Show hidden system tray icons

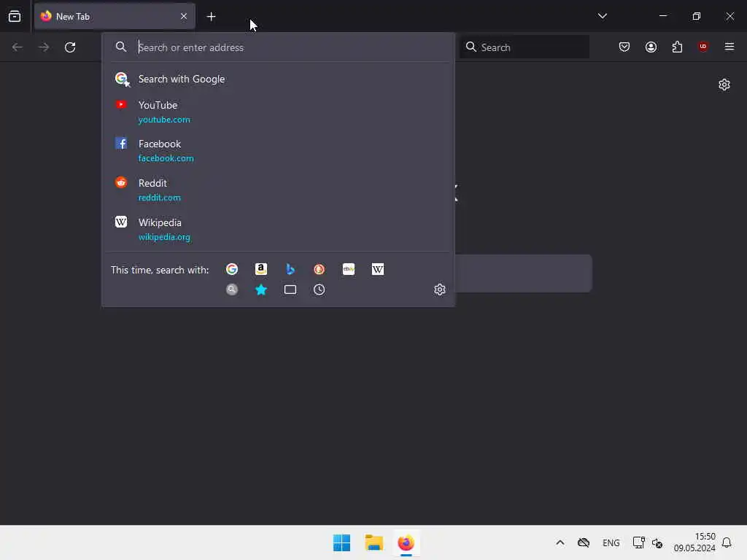pyautogui.click(x=560, y=542)
